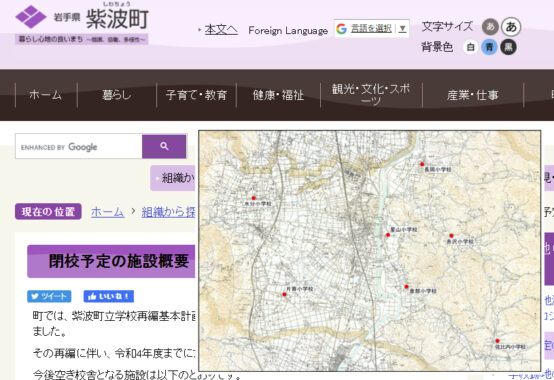Click the 紫波町 diamond logo icon
This screenshot has width=554, height=380.
[x=31, y=16]
